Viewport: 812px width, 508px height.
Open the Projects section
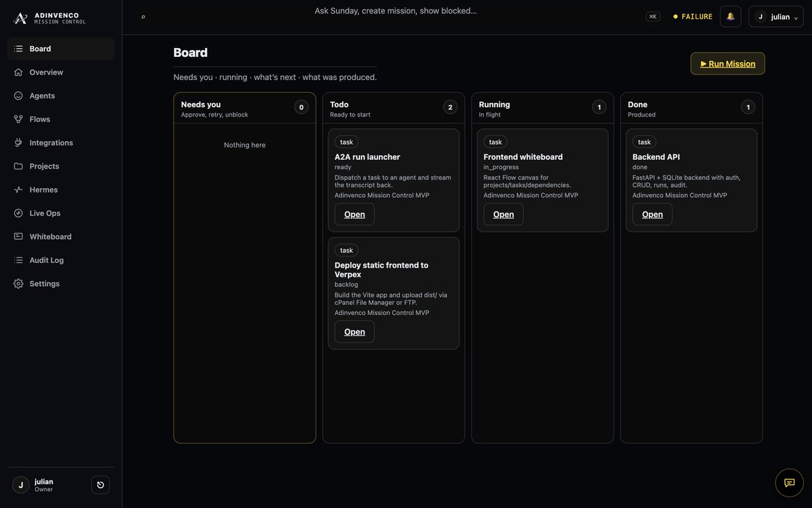[61, 166]
